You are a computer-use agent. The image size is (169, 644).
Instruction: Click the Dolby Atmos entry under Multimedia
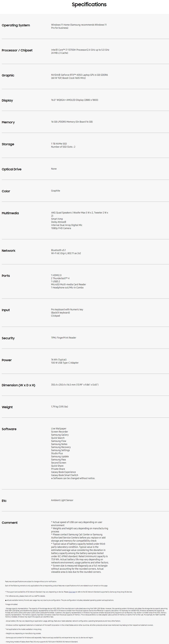tap(59, 222)
